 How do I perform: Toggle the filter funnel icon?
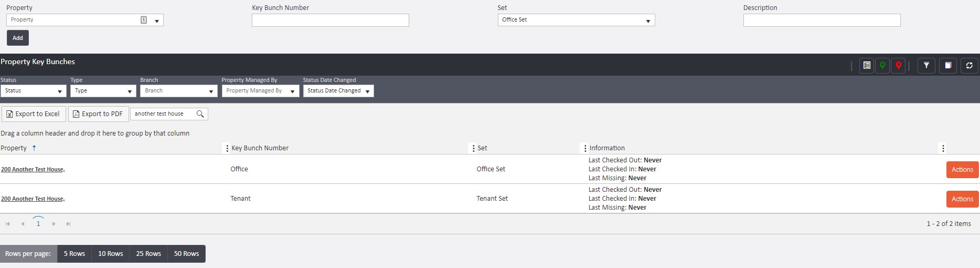[926, 66]
